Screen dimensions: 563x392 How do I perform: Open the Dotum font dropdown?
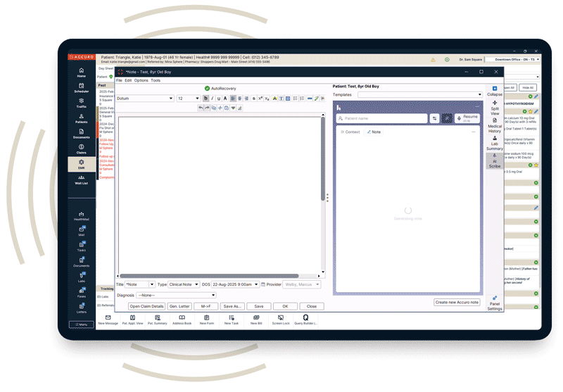pos(145,99)
